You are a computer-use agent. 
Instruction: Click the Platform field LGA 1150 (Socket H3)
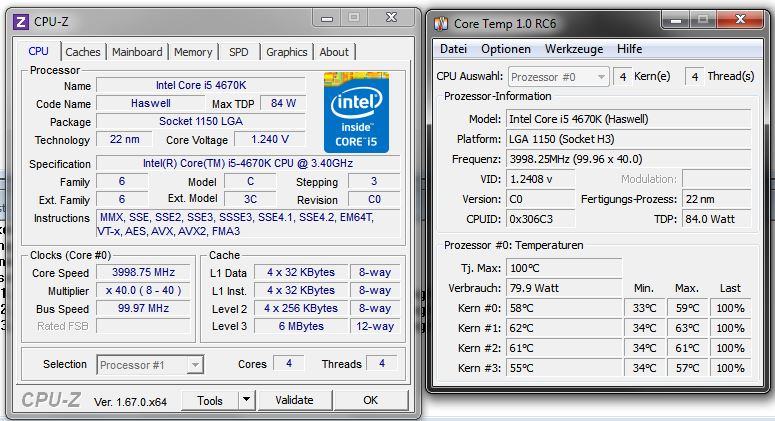tap(628, 139)
